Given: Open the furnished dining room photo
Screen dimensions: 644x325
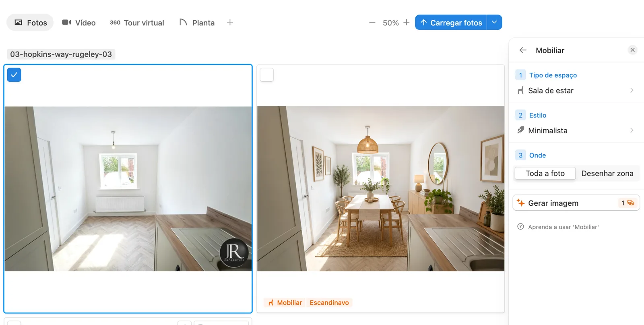Looking at the screenshot, I should [x=381, y=188].
